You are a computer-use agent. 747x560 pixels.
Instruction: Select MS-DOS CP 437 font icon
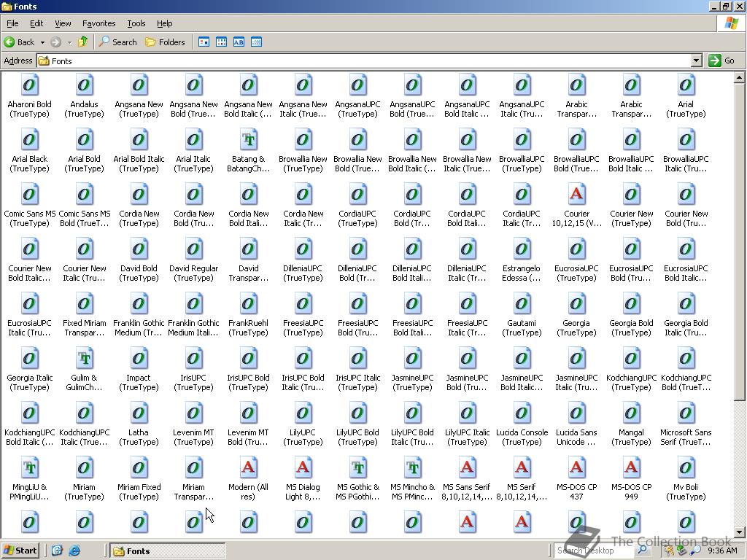coord(576,469)
